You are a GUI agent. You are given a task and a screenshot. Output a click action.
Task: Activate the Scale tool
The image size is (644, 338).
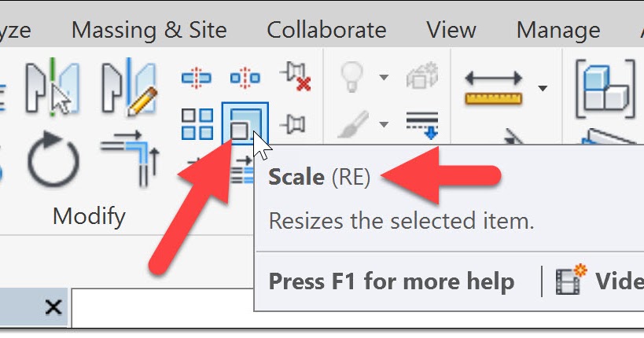click(245, 123)
